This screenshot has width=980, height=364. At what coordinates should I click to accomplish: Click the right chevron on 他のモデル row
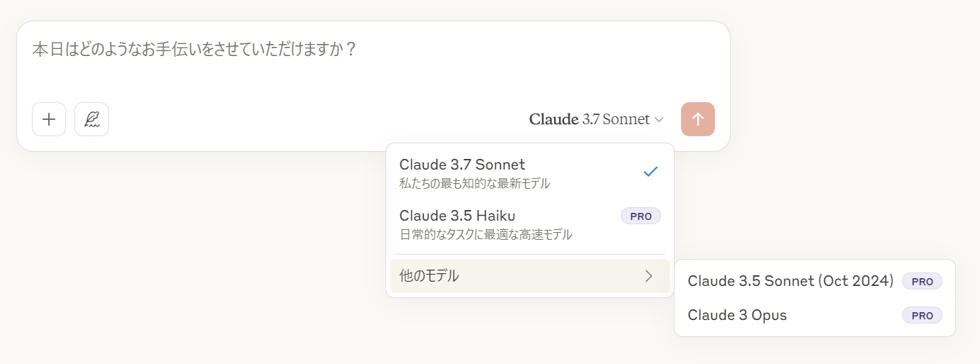pos(648,276)
